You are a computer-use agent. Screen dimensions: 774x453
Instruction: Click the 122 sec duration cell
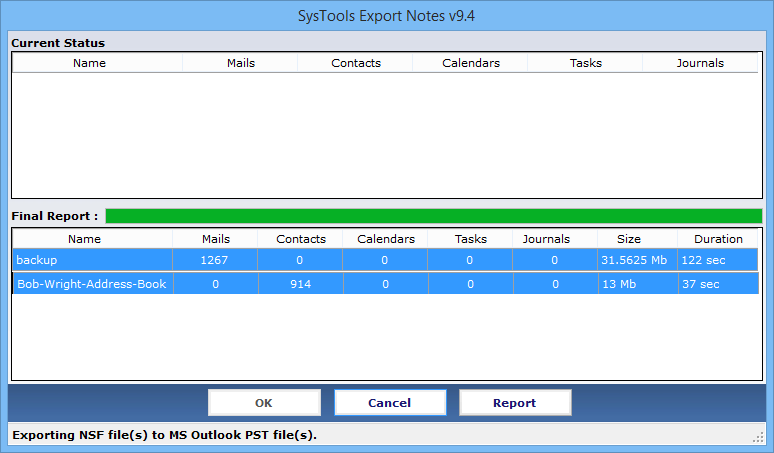click(718, 260)
